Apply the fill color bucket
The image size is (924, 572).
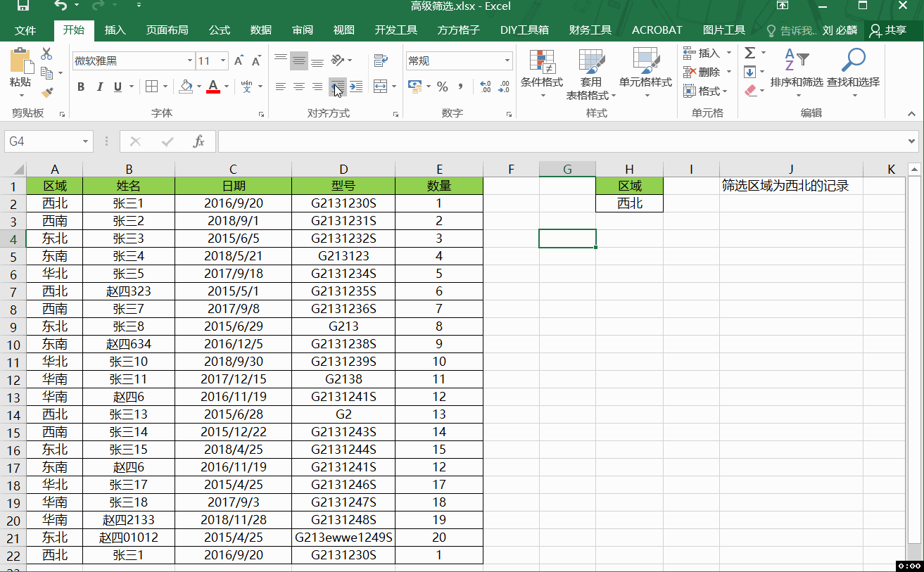point(186,87)
